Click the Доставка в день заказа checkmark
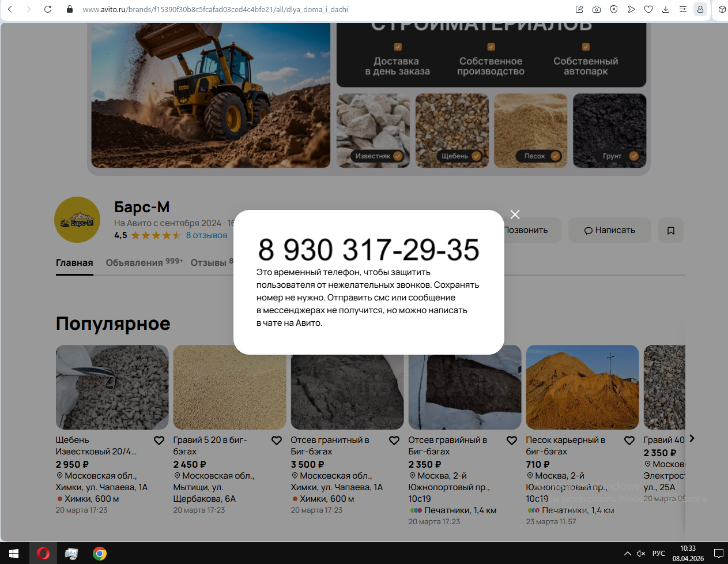The width and height of the screenshot is (728, 564). 398,47
